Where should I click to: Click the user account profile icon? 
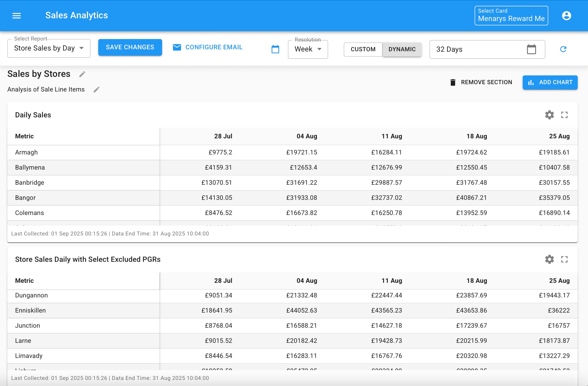point(566,16)
